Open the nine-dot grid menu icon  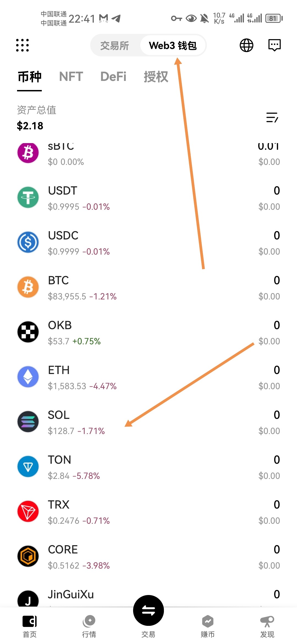pos(22,45)
